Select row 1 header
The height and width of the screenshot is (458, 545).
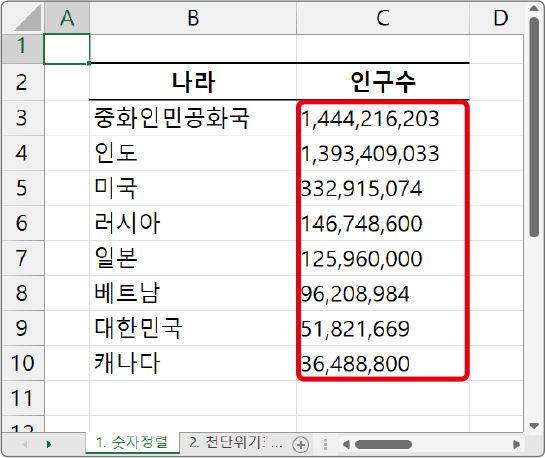click(x=23, y=49)
